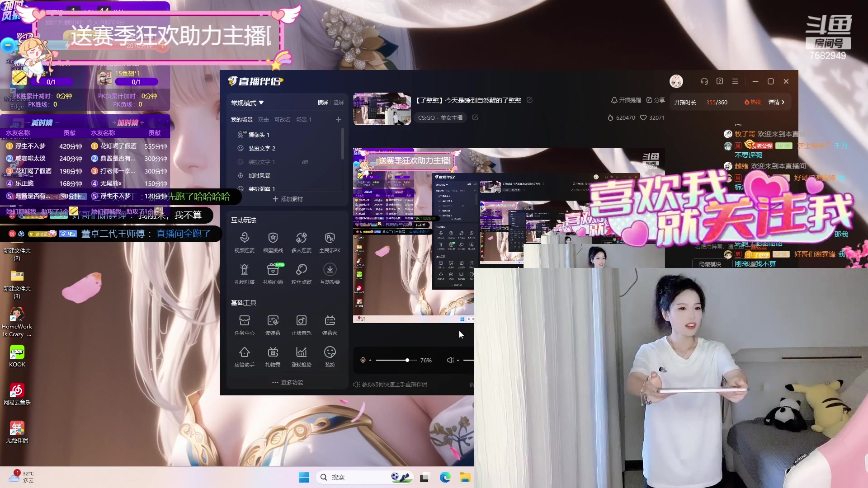Open the 互动投票 voting tool
The height and width of the screenshot is (488, 868).
point(330,274)
